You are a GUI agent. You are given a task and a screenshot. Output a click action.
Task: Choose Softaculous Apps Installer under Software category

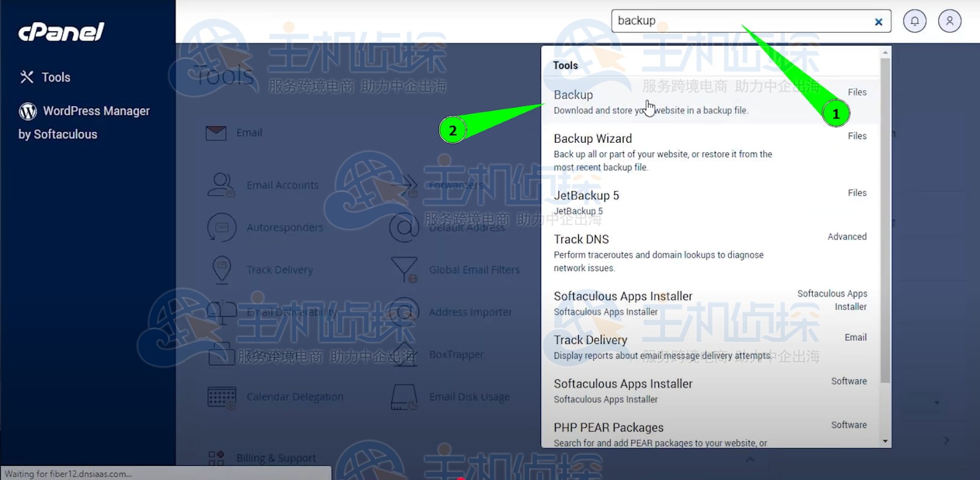coord(710,390)
